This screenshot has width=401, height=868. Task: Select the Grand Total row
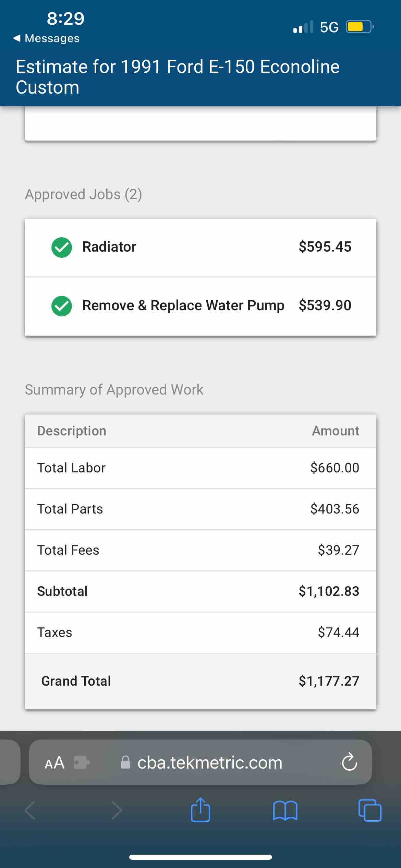(x=200, y=681)
